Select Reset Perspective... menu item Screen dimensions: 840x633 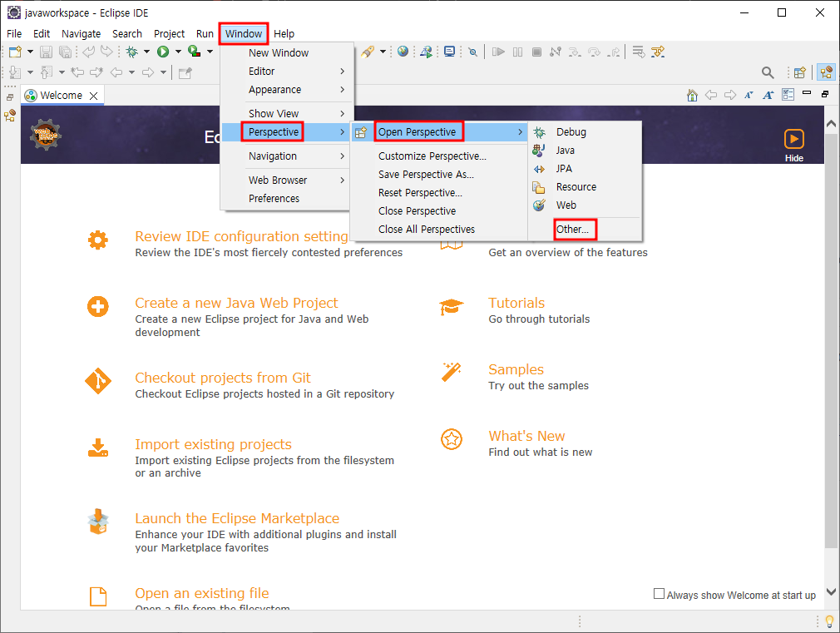439,192
